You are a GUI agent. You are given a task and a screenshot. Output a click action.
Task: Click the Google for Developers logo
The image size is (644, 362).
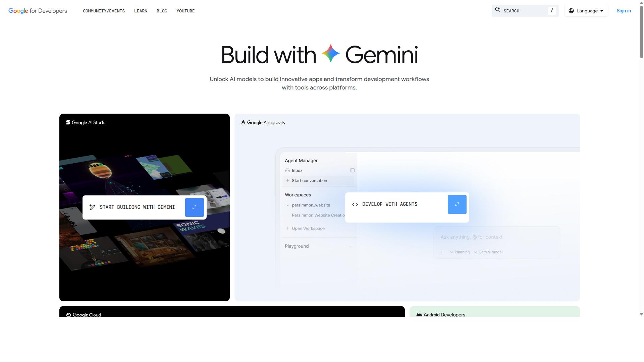click(x=38, y=11)
